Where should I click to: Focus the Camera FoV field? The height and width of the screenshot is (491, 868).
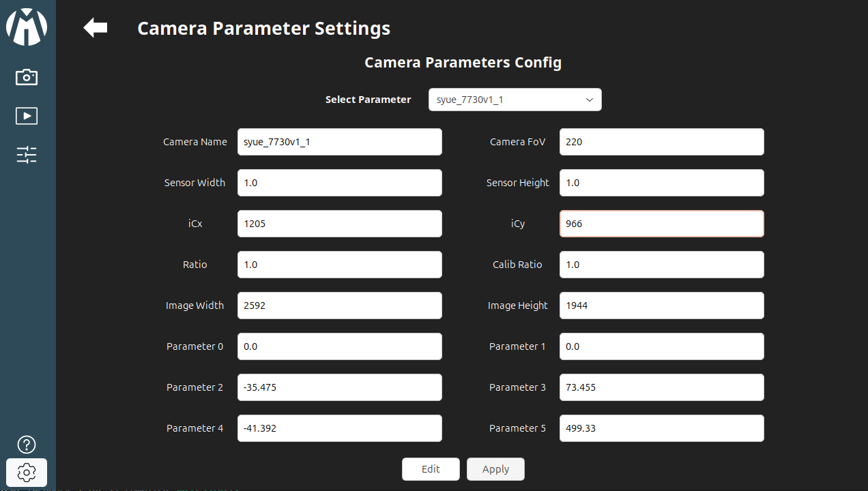click(x=661, y=142)
